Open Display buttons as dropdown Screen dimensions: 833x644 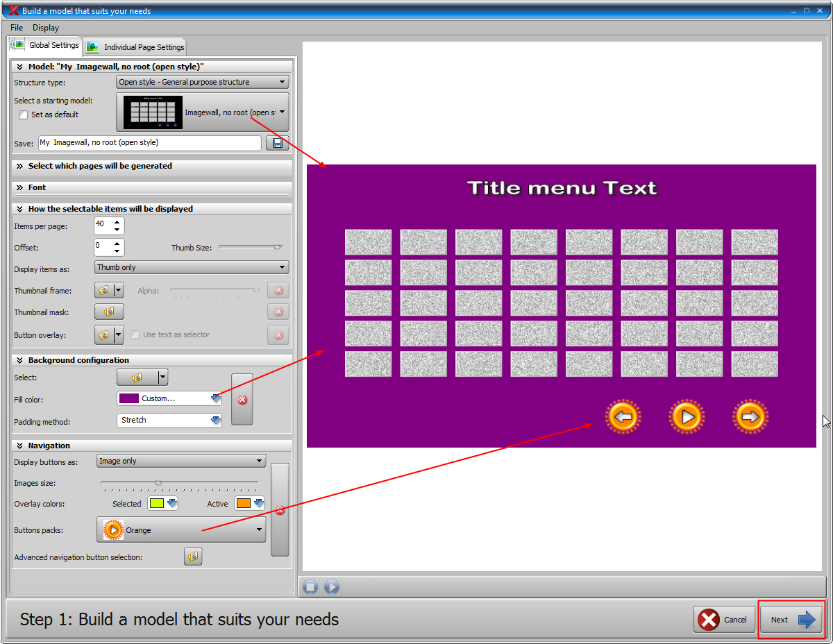point(180,461)
